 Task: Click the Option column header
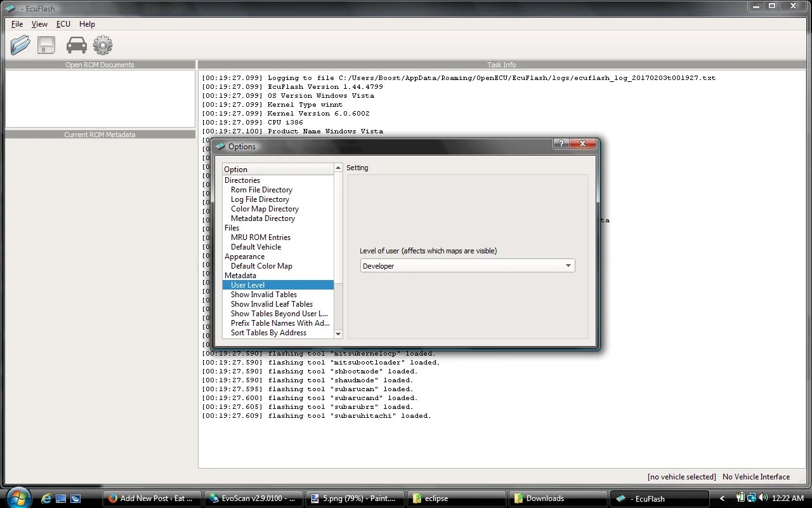278,170
